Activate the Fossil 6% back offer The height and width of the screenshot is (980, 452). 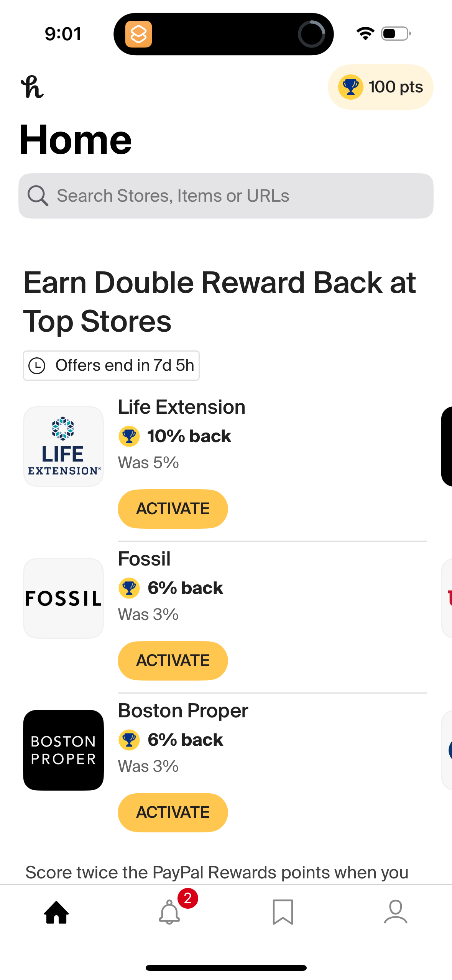click(173, 661)
